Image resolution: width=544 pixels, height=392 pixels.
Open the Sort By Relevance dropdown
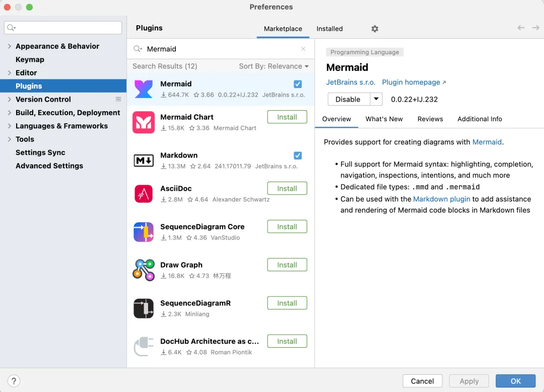tap(274, 66)
